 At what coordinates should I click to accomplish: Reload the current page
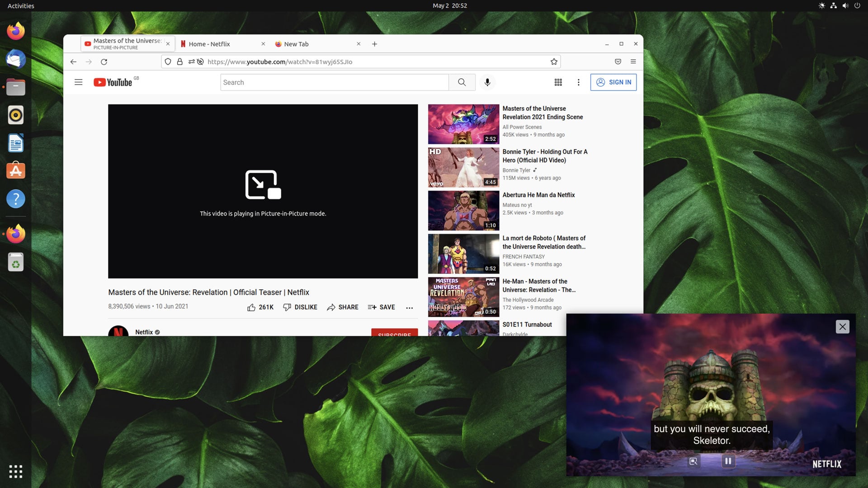coord(104,62)
